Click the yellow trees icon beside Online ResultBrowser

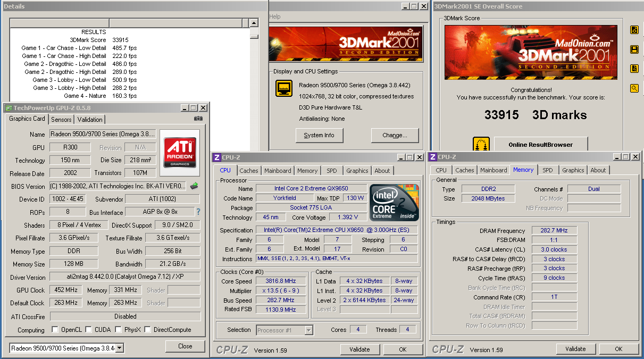pyautogui.click(x=481, y=144)
